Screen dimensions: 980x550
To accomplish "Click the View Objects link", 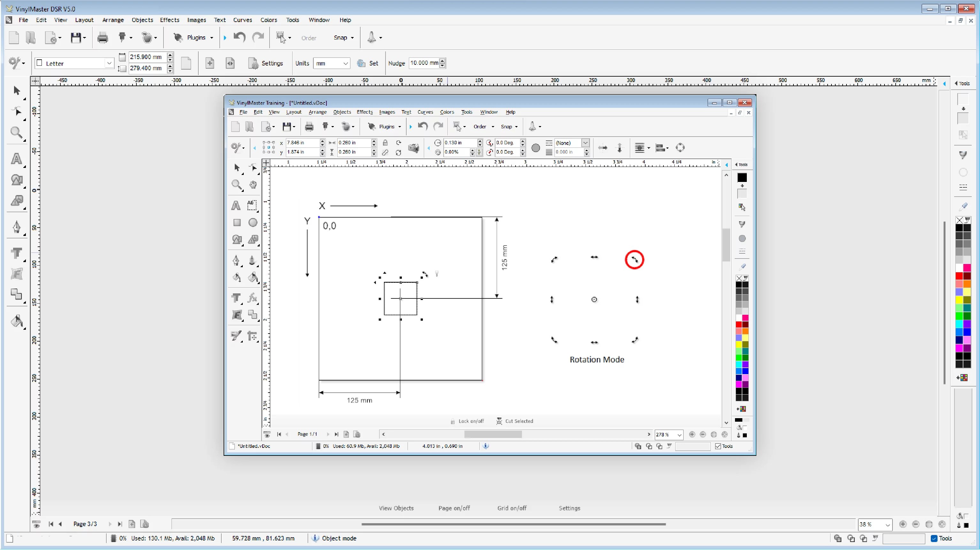I will (396, 508).
